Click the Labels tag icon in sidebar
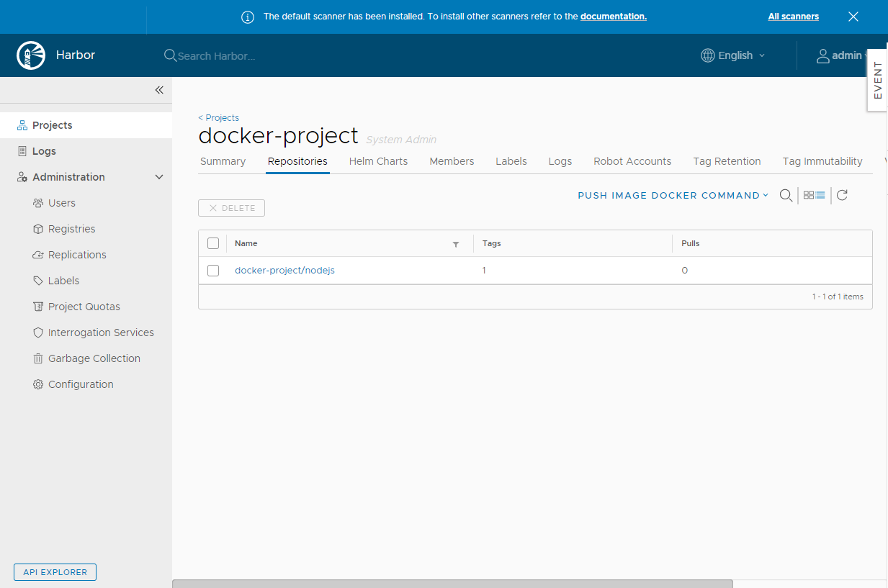 tap(38, 281)
